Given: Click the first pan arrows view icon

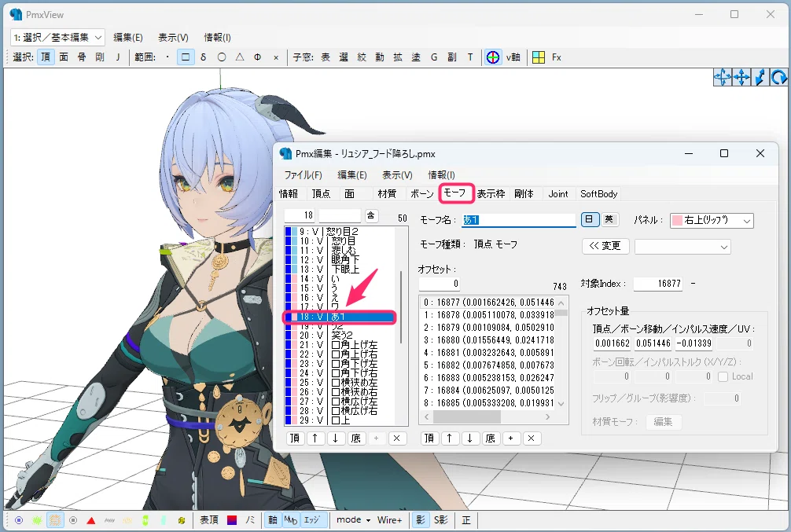Looking at the screenshot, I should [723, 77].
